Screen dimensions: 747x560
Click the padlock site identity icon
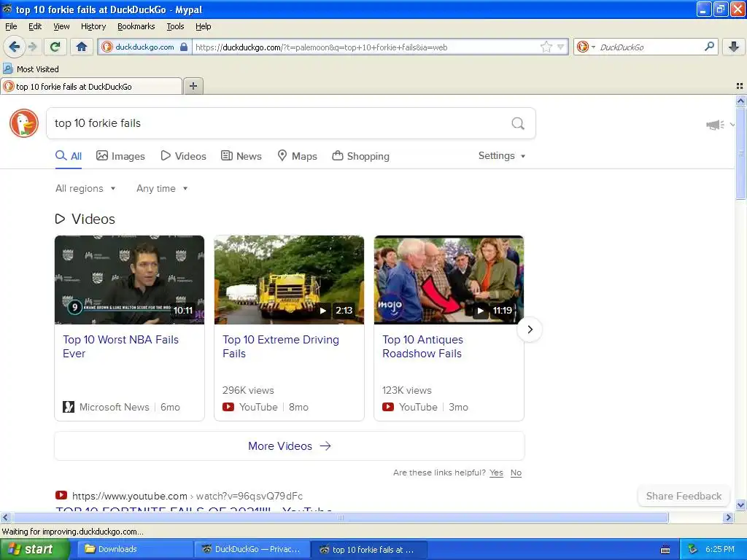click(184, 47)
